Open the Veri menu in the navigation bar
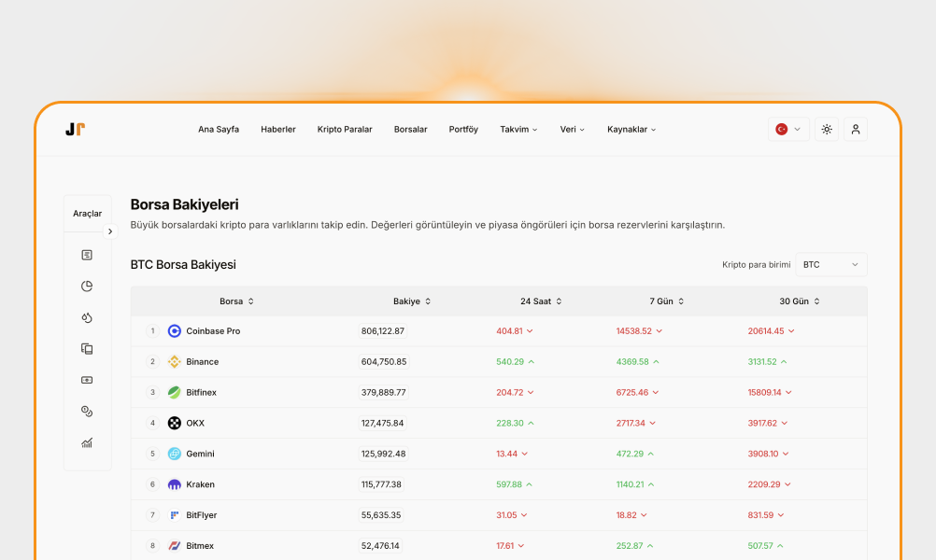This screenshot has width=936, height=560. 572,129
